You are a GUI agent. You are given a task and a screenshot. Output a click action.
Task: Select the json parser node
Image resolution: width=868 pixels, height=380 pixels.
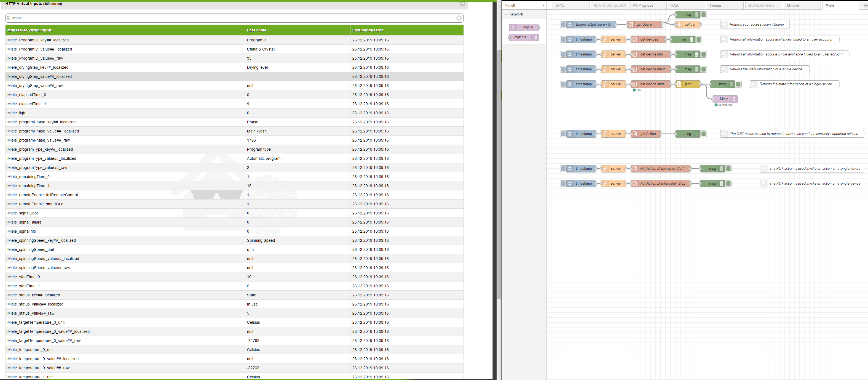click(688, 84)
